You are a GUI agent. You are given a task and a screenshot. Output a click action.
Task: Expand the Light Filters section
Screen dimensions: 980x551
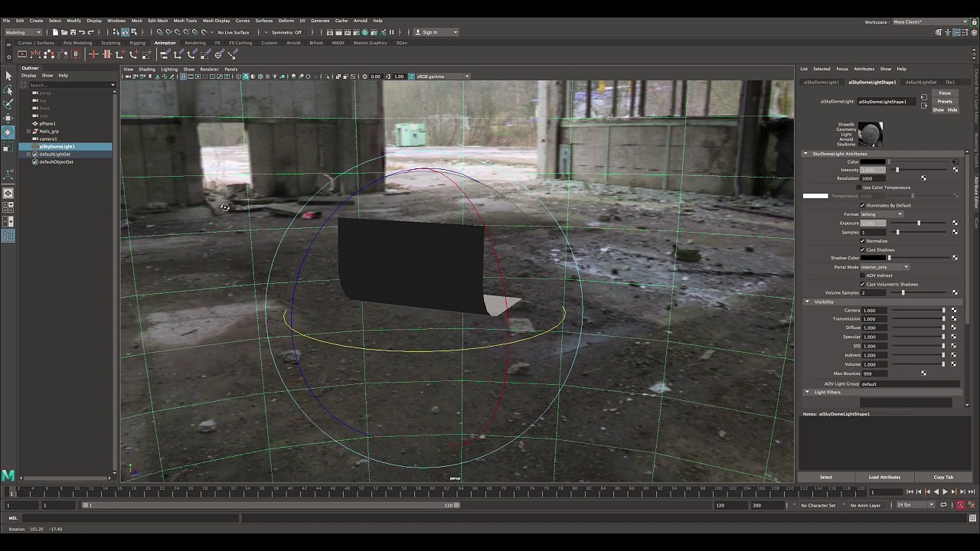coord(807,392)
